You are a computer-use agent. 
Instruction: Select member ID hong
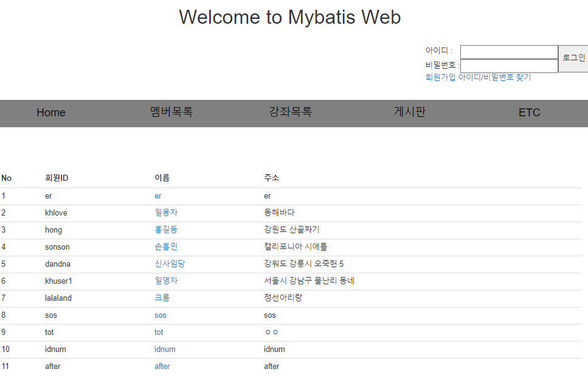[x=54, y=230]
